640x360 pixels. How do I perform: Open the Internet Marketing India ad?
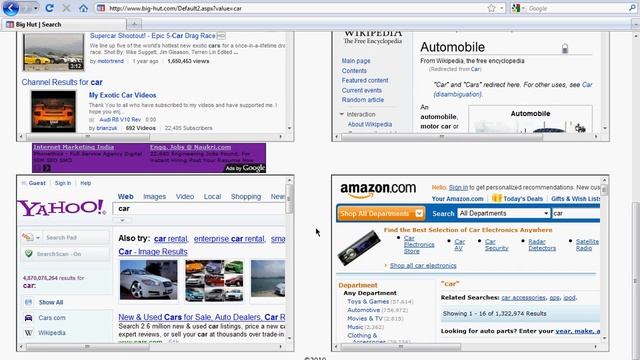(x=73, y=147)
